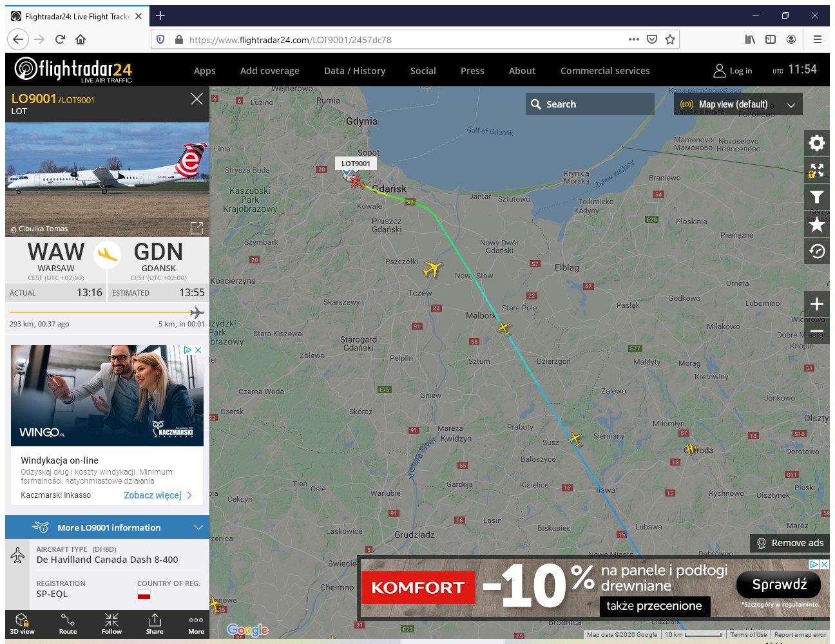Click the UTC clock display
This screenshot has height=644, width=835.
pyautogui.click(x=795, y=70)
